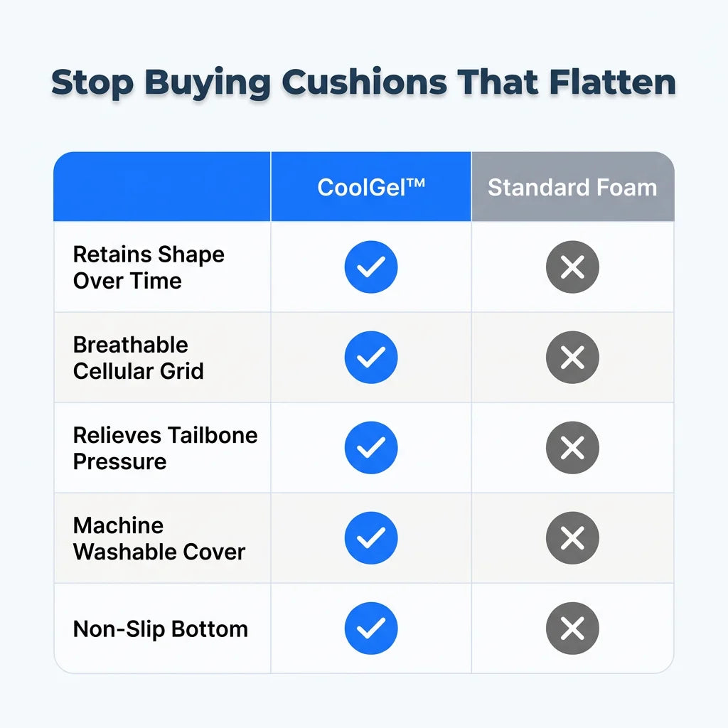Viewport: 728px width, 728px height.
Task: Select the CoolGel checkmark for Breathable Cellular Grid
Action: [371, 357]
